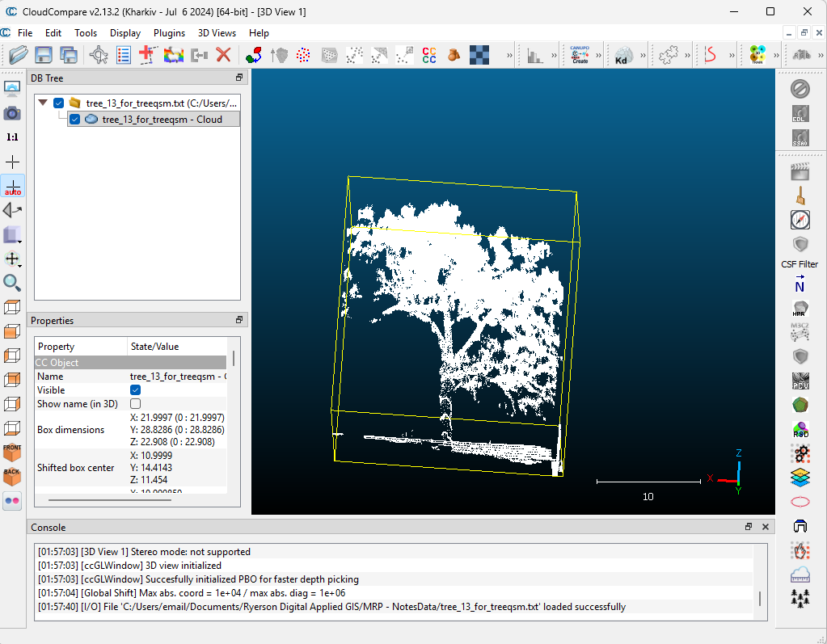The height and width of the screenshot is (644, 827).
Task: Click the Open file folder icon
Action: click(18, 55)
